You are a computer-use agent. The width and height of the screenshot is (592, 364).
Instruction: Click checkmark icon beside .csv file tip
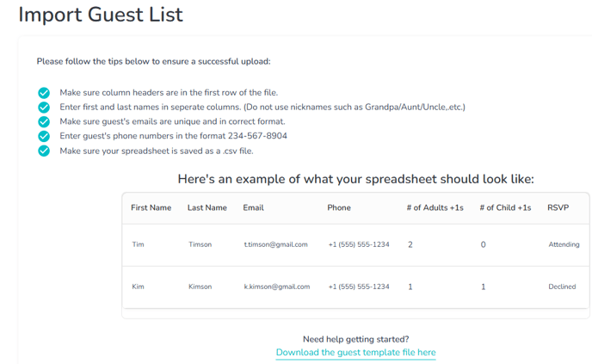44,151
